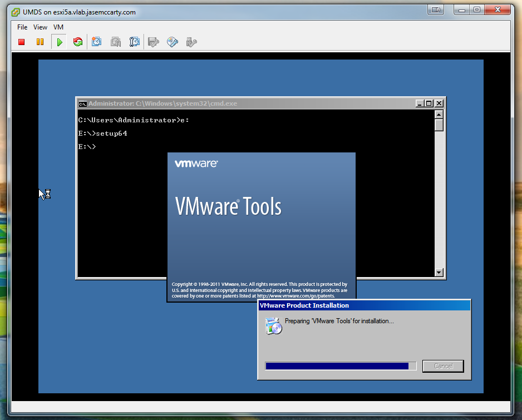
Task: Minimize the cmd.exe window
Action: pos(420,103)
